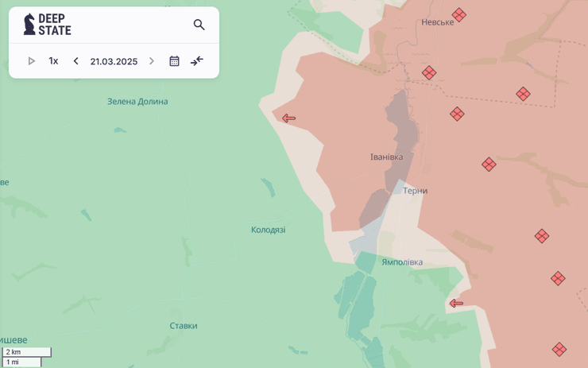588x368 pixels.
Task: Advance to next date with right chevron
Action: click(152, 61)
